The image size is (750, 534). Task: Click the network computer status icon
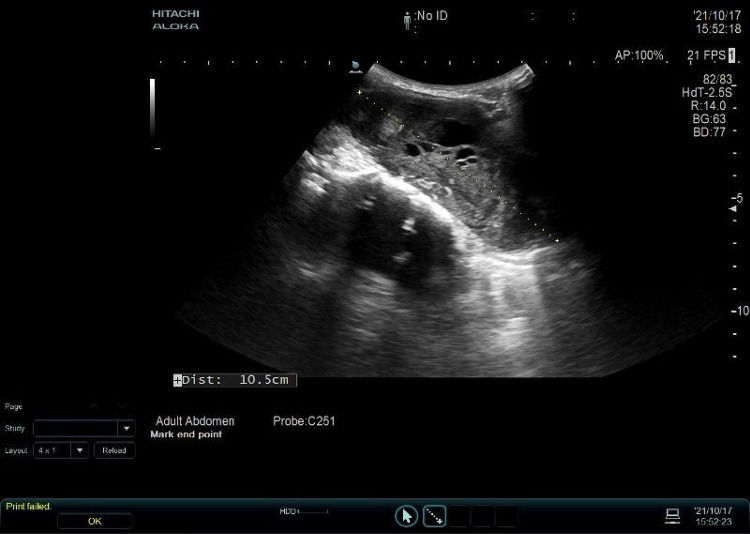coord(673,516)
